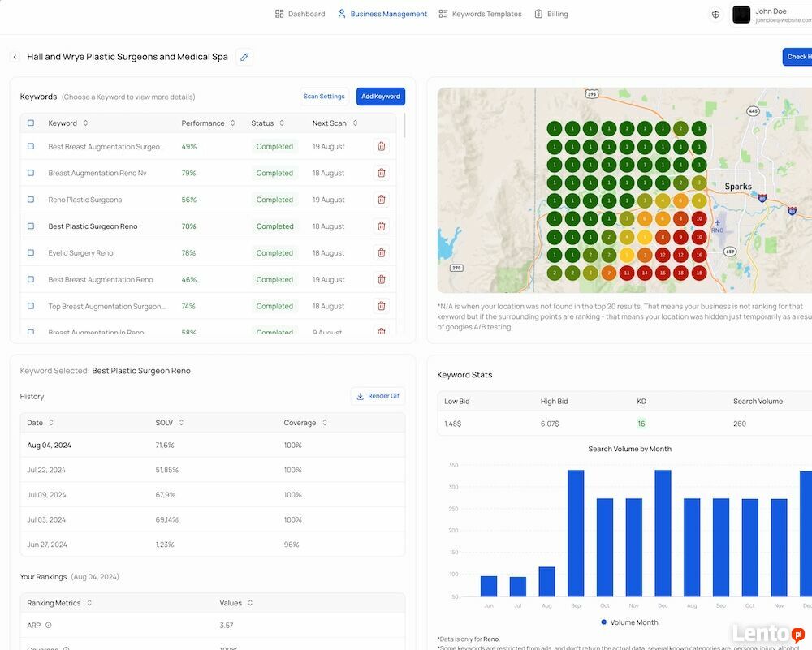Tick the checkbox for Best Plastic Surgeon Reno
The image size is (812, 650).
[x=31, y=226]
